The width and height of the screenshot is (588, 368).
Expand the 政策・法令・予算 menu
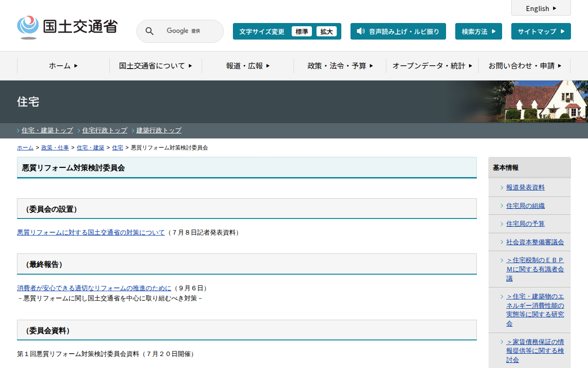pos(340,66)
